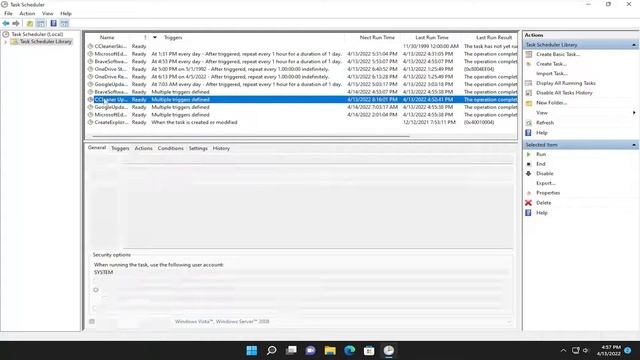Click Refresh in the Actions pane
The width and height of the screenshot is (640, 360).
pos(545,123)
